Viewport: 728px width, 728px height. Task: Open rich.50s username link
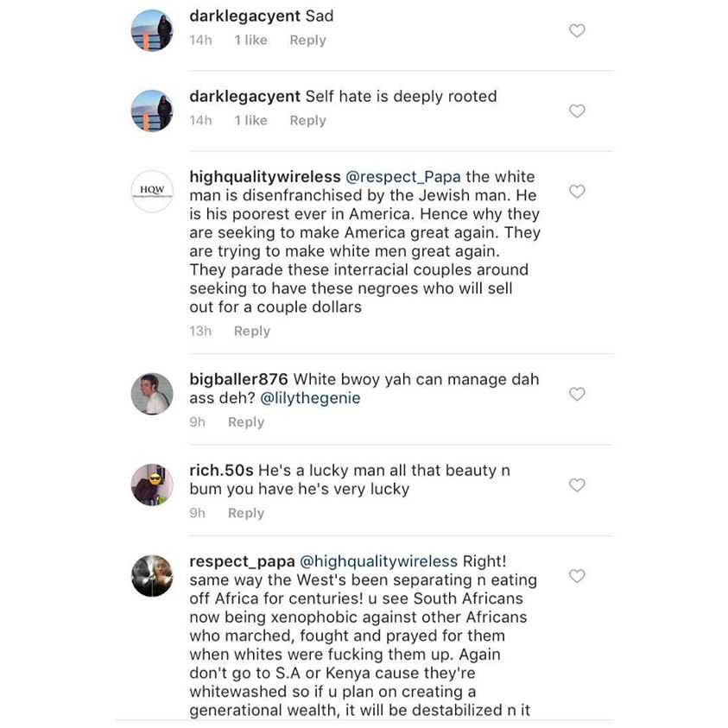(x=221, y=471)
